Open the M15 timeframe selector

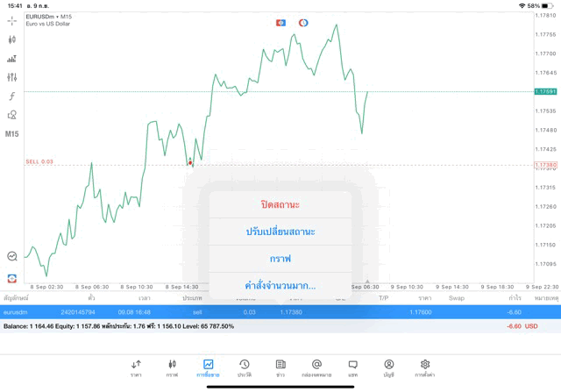11,134
